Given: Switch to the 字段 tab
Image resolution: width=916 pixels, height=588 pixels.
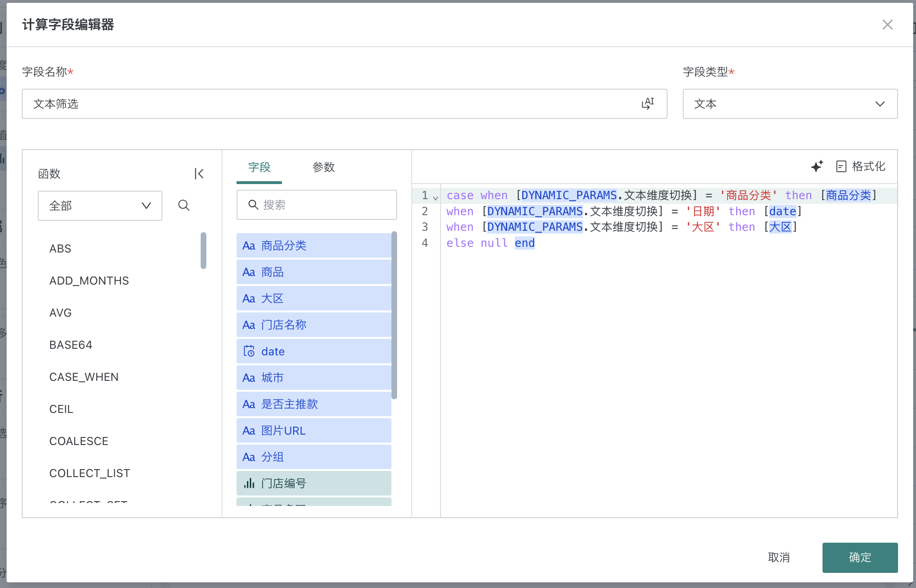Looking at the screenshot, I should click(x=259, y=167).
